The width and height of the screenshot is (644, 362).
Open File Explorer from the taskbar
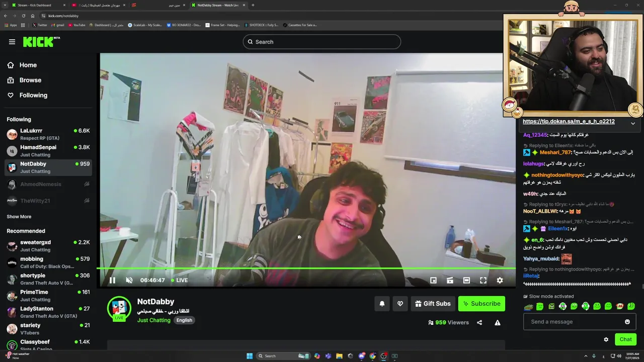pos(339,356)
